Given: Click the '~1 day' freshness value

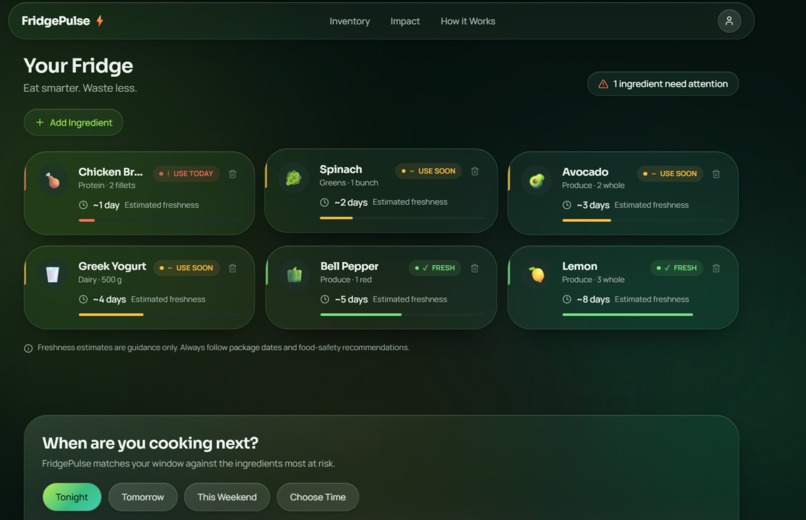Looking at the screenshot, I should (106, 205).
